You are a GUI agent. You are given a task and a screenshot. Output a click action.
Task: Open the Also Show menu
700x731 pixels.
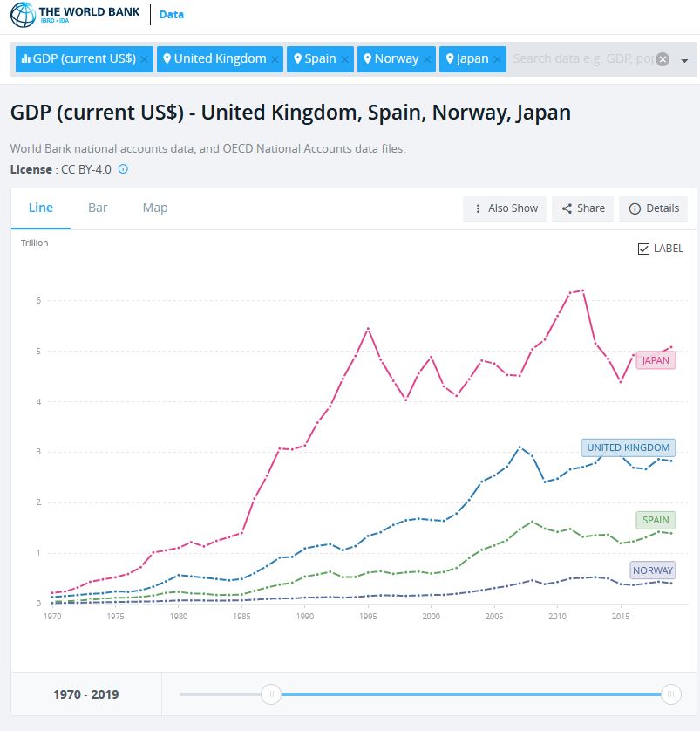point(505,208)
